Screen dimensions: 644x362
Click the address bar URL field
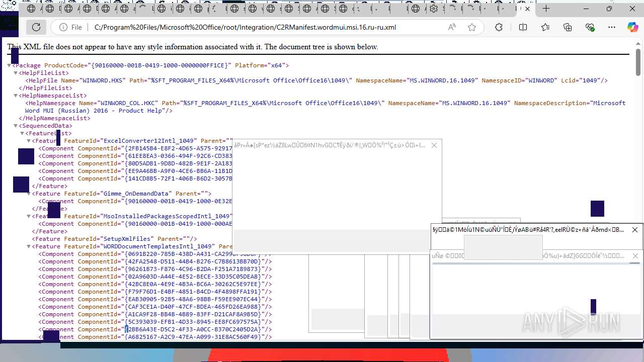point(267,27)
